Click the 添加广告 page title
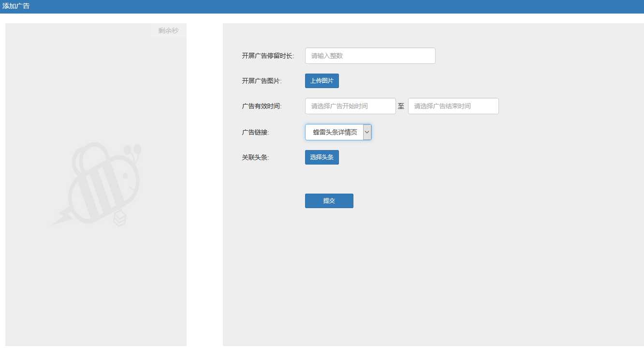The image size is (644, 348). point(16,6)
